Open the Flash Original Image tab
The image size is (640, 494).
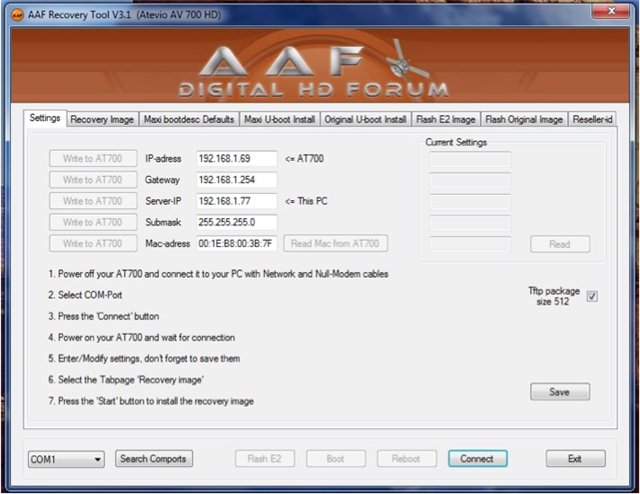point(524,119)
